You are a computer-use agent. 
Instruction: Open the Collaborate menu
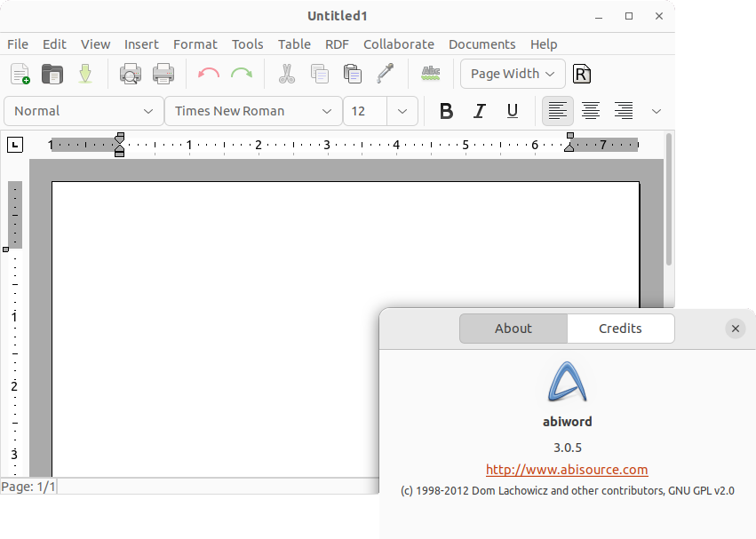point(399,44)
